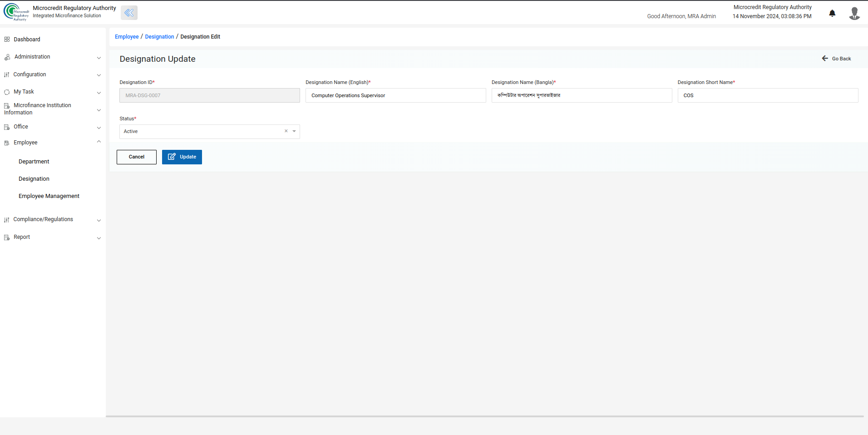The height and width of the screenshot is (435, 868).
Task: Click the Cancel button
Action: click(137, 157)
